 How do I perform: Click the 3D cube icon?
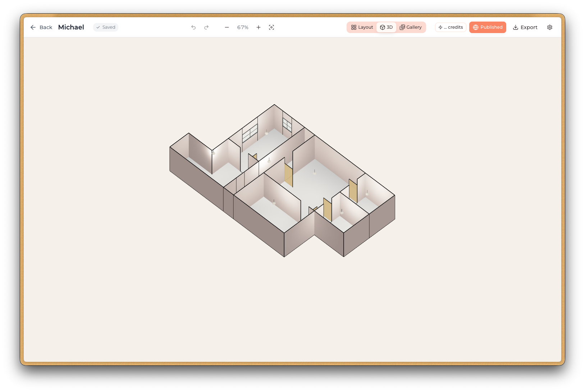[382, 27]
